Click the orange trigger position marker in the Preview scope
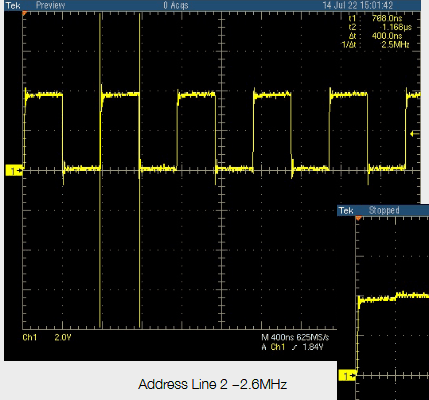The image size is (429, 400). (24, 14)
